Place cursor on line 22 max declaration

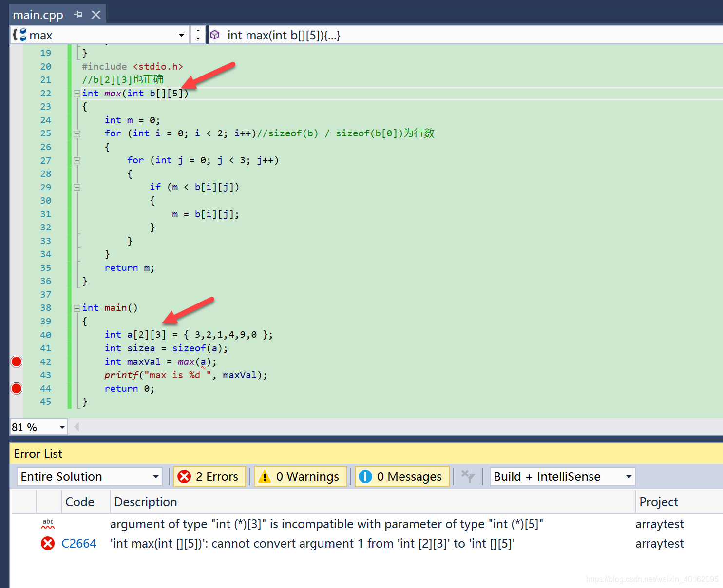pos(135,94)
